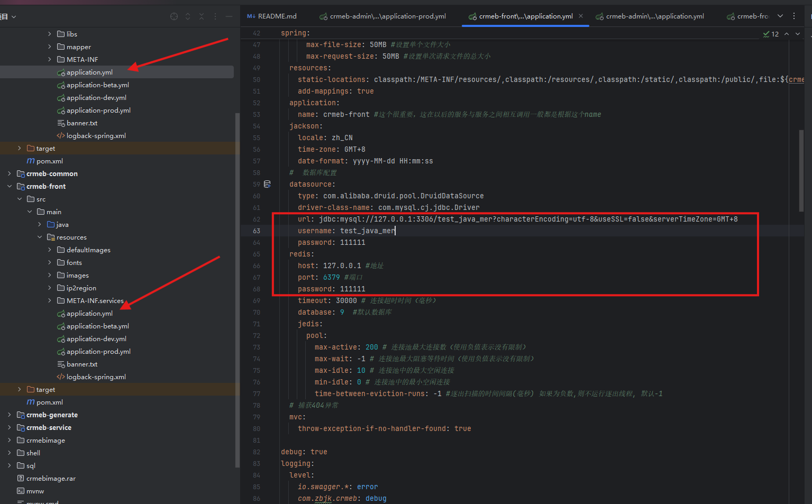Open project panel options kebab menu
Viewport: 812px width, 504px height.
(215, 16)
